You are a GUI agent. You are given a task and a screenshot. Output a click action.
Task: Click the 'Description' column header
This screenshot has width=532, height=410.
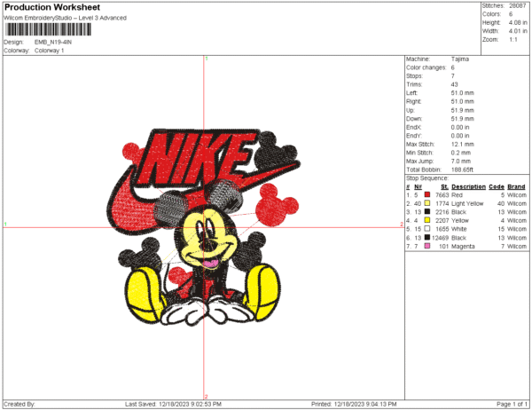click(x=468, y=186)
